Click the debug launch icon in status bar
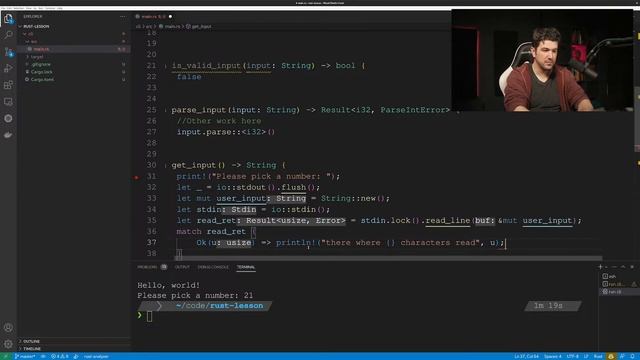Viewport: 640px width, 360px height. (76, 356)
